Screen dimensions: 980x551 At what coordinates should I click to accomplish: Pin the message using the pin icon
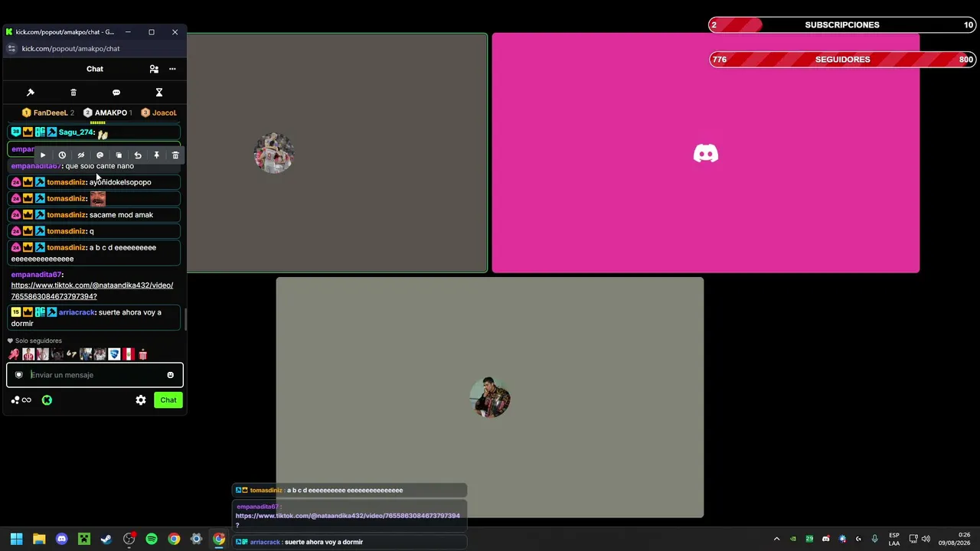click(x=156, y=155)
